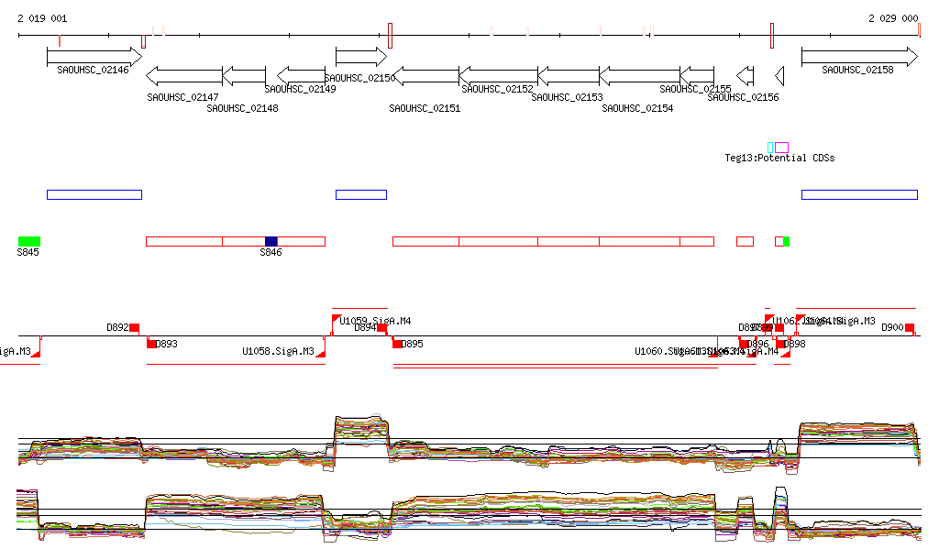Click the red ruler box above SAOUHSC_02156

point(772,36)
